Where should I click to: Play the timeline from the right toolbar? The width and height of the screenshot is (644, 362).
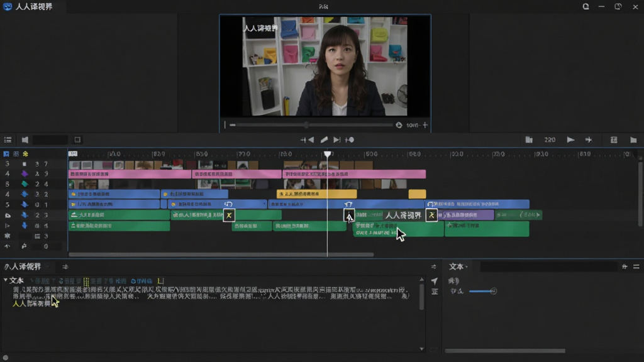570,140
